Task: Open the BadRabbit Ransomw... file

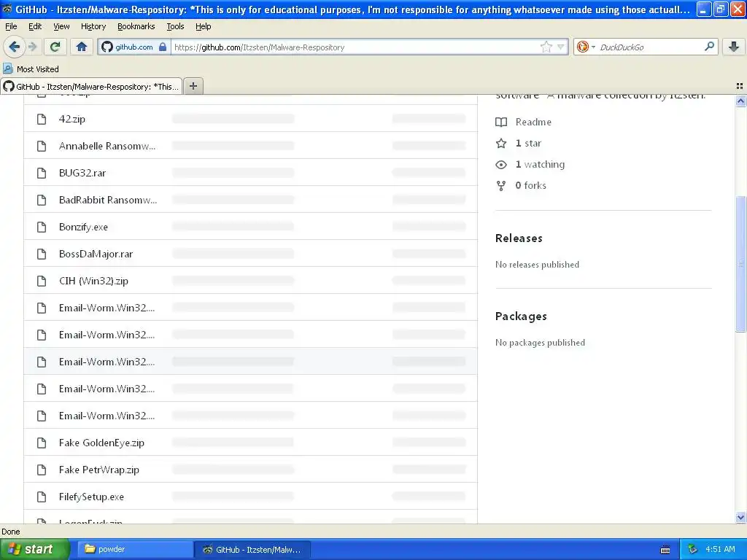Action: pyautogui.click(x=108, y=200)
